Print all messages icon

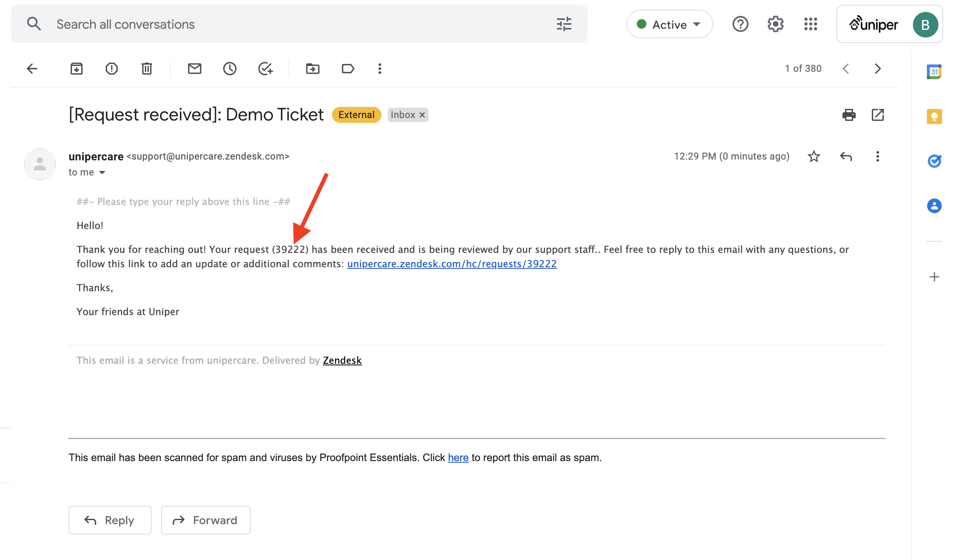(x=849, y=115)
